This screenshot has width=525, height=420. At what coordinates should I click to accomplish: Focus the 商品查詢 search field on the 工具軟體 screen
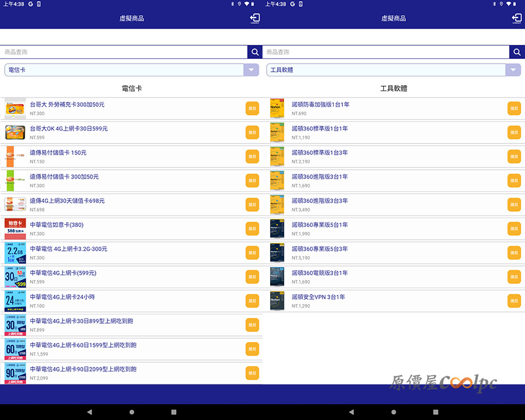coord(386,52)
